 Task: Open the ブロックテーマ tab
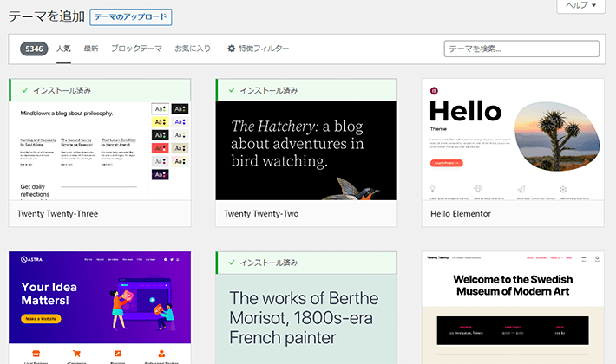pyautogui.click(x=136, y=49)
